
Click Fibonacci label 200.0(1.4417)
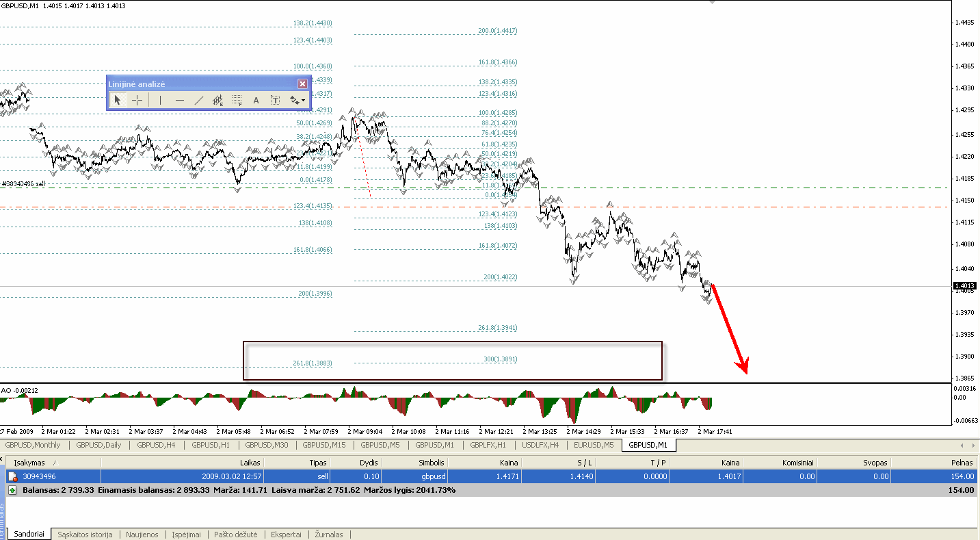(x=497, y=31)
